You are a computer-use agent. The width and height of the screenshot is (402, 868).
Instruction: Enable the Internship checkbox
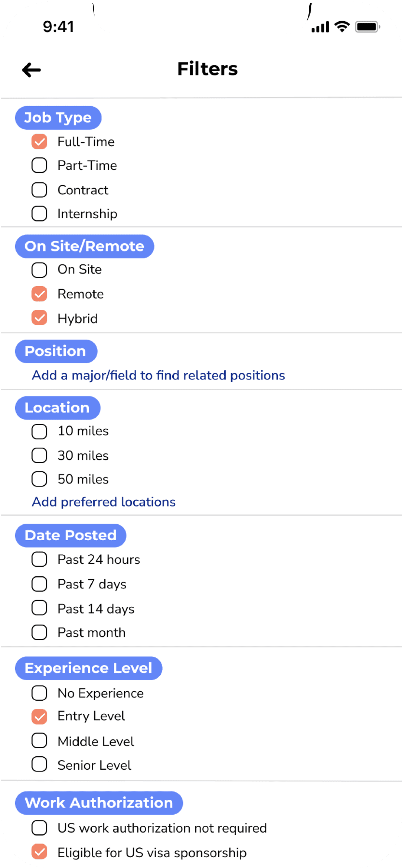coord(39,214)
